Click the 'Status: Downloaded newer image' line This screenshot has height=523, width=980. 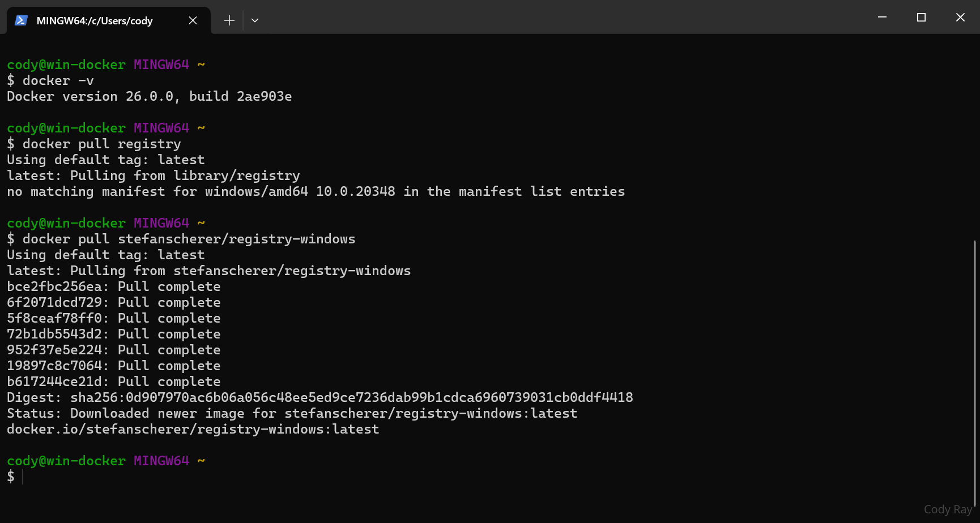[x=292, y=414]
